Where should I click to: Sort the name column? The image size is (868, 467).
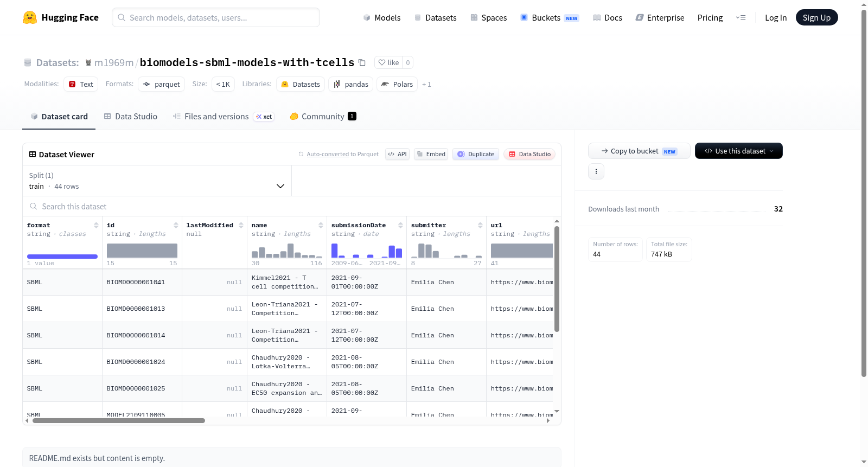[x=321, y=225]
